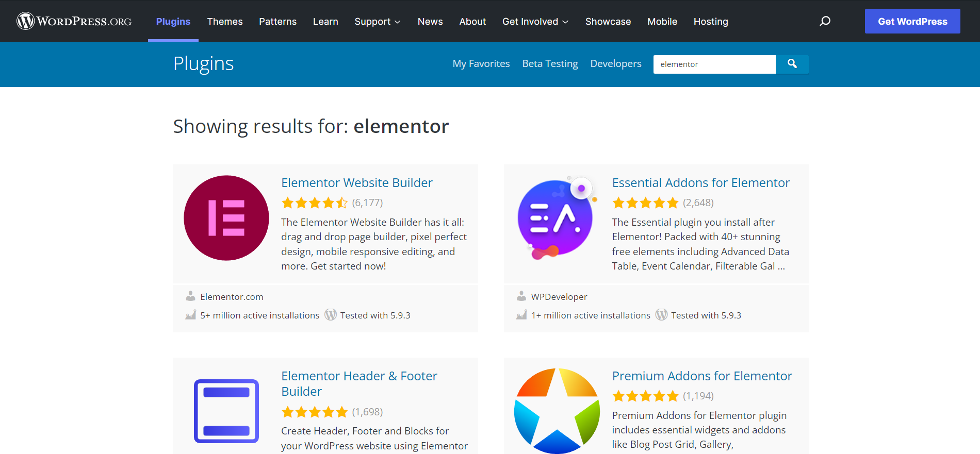980x454 pixels.
Task: Click the WordPress icon next to Tested with 5.9.3
Action: click(331, 314)
